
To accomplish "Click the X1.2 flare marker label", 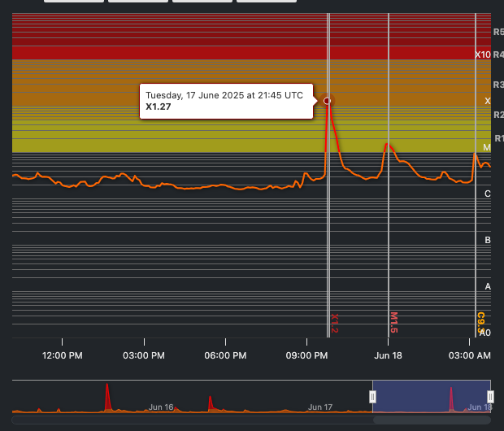I will [333, 323].
